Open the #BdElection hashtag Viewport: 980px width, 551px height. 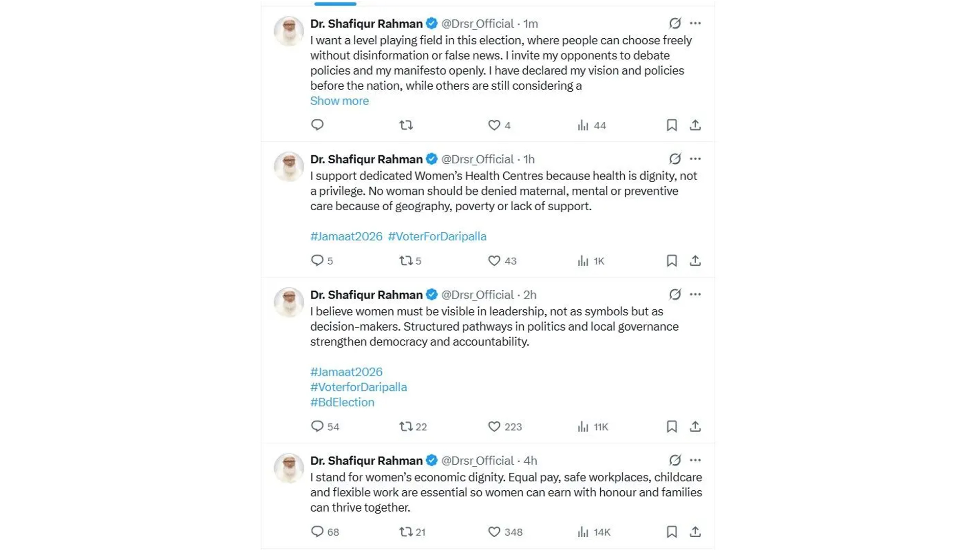pyautogui.click(x=342, y=402)
